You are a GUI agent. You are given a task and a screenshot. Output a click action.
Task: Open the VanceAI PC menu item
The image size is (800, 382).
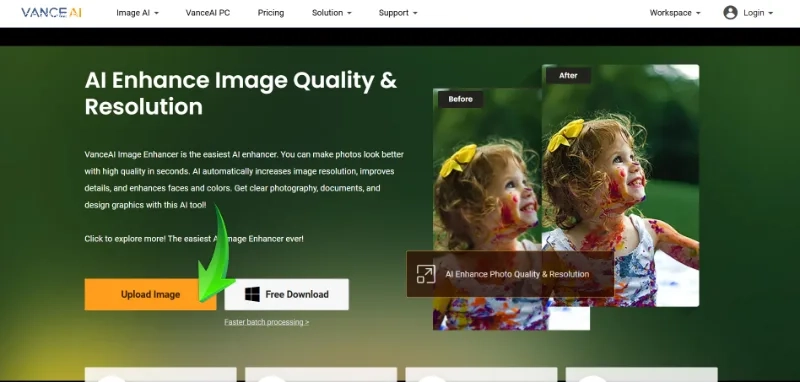[208, 13]
